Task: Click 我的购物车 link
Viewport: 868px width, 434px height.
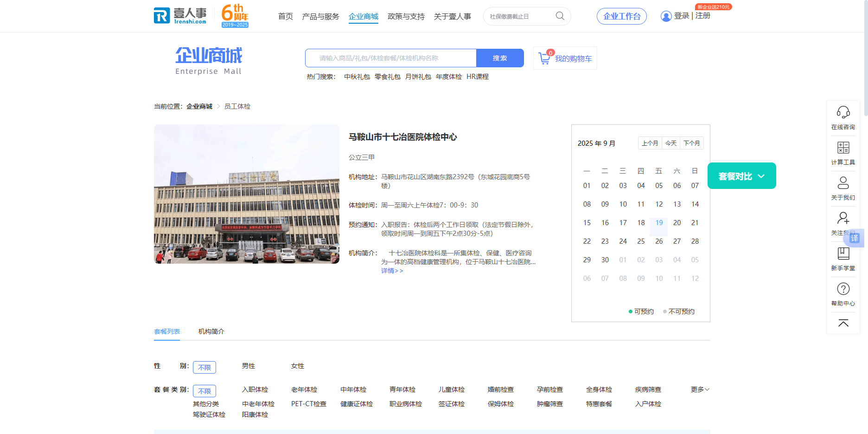Action: click(574, 58)
